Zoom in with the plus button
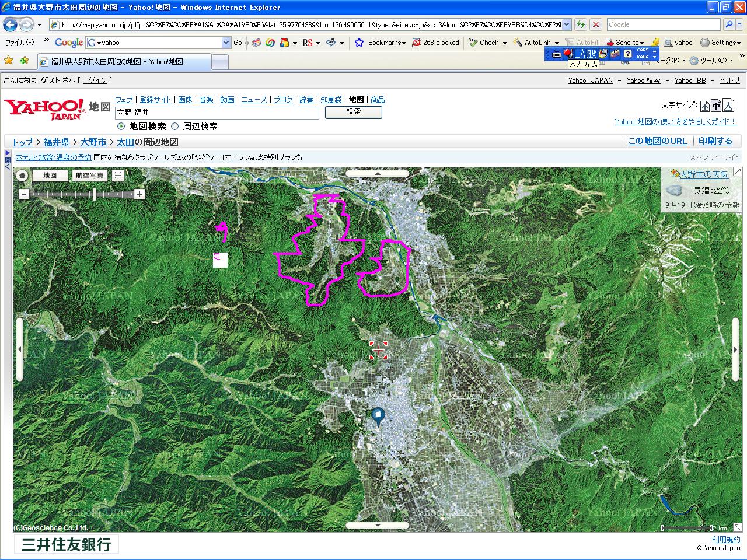Screen dimensions: 747x560 139,194
